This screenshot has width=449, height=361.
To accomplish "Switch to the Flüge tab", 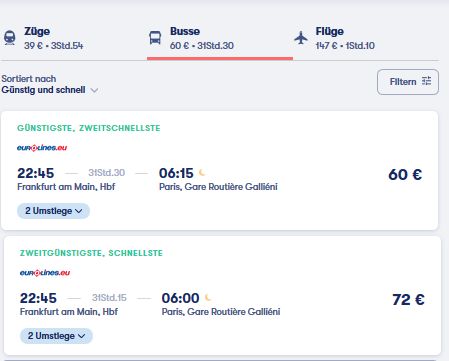I will (x=334, y=38).
